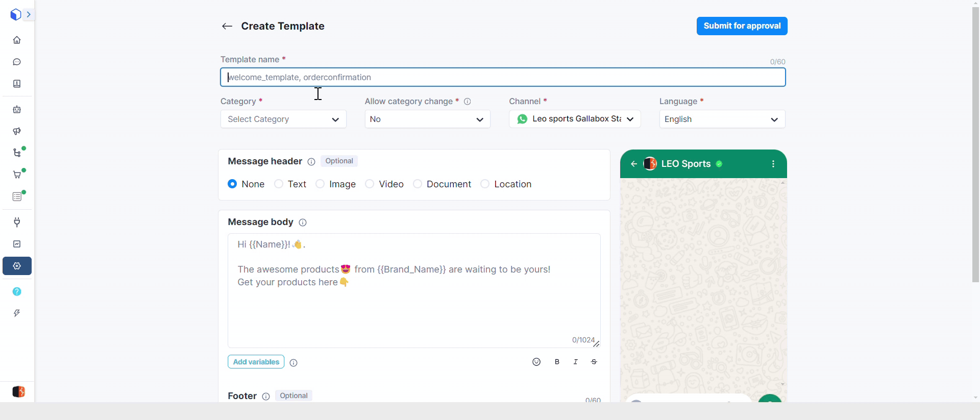
Task: Click the back arrow beside Create Template
Action: [x=227, y=26]
